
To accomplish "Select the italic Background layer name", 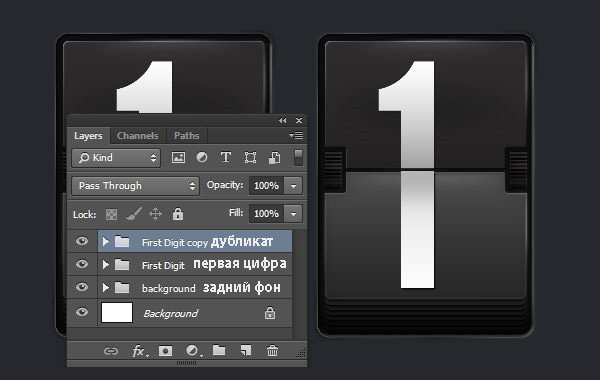I will pos(171,314).
